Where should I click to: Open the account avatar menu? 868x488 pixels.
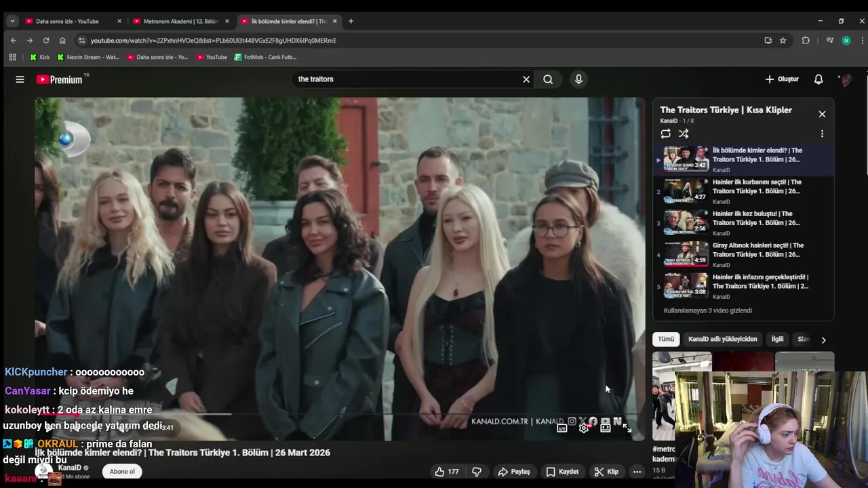pos(845,79)
